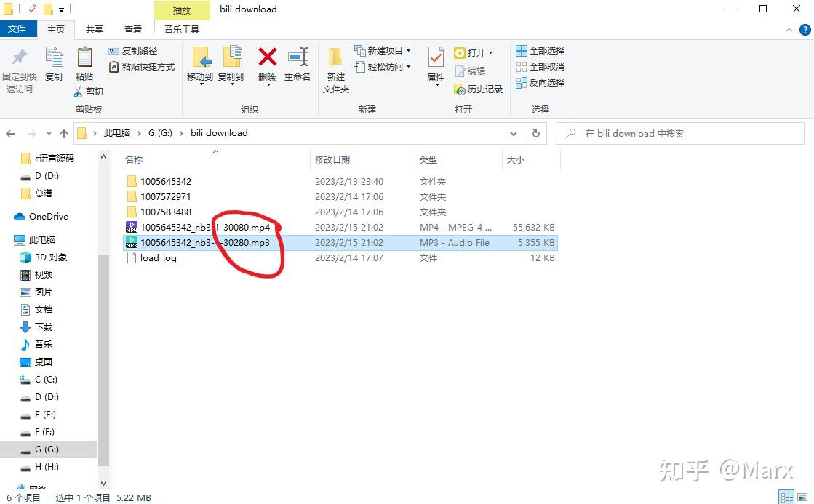Switch to the View (查看) ribbon tab
The image size is (814, 504).
click(133, 30)
